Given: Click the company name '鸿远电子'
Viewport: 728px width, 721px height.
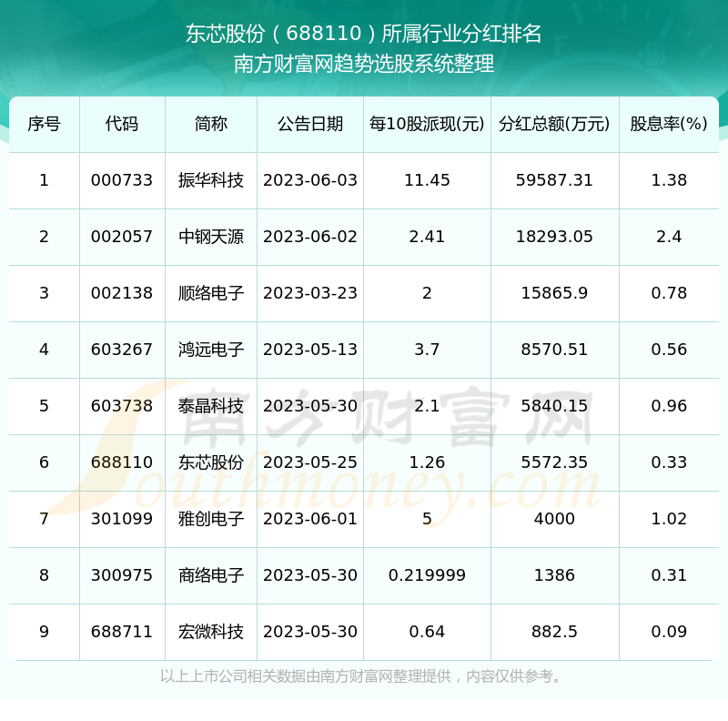Looking at the screenshot, I should click(211, 350).
